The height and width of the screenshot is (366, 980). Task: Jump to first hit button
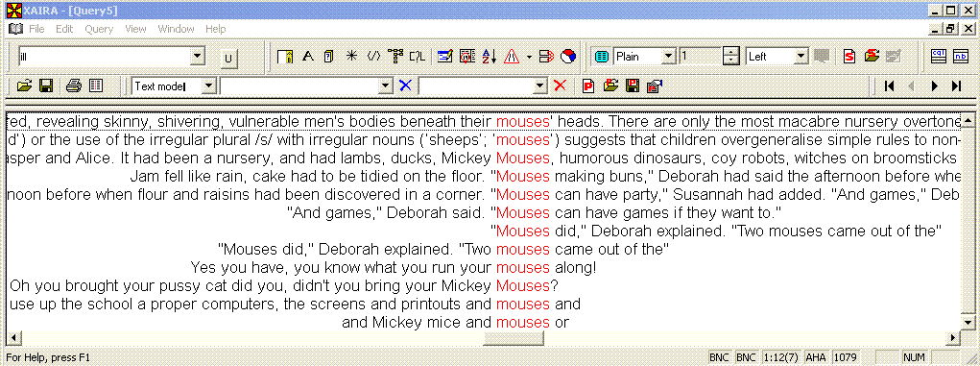[x=889, y=86]
